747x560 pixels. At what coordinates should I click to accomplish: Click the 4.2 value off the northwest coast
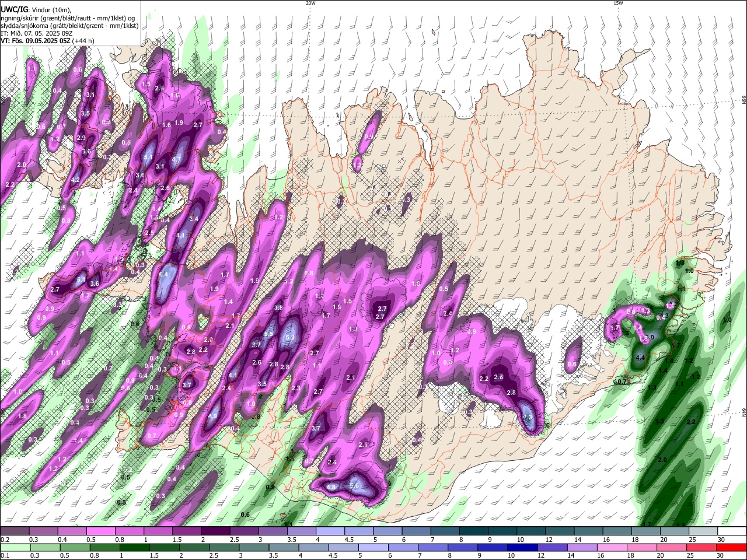click(x=75, y=180)
